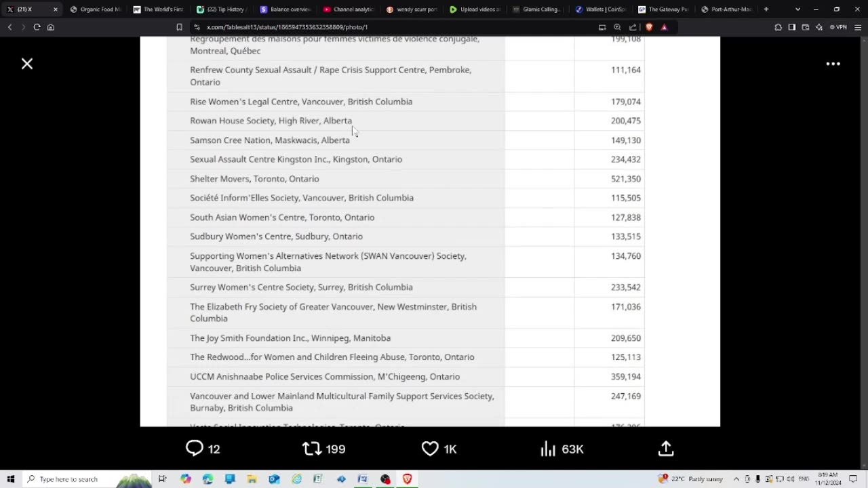
Task: Switch to the Tip History tab
Action: (220, 9)
